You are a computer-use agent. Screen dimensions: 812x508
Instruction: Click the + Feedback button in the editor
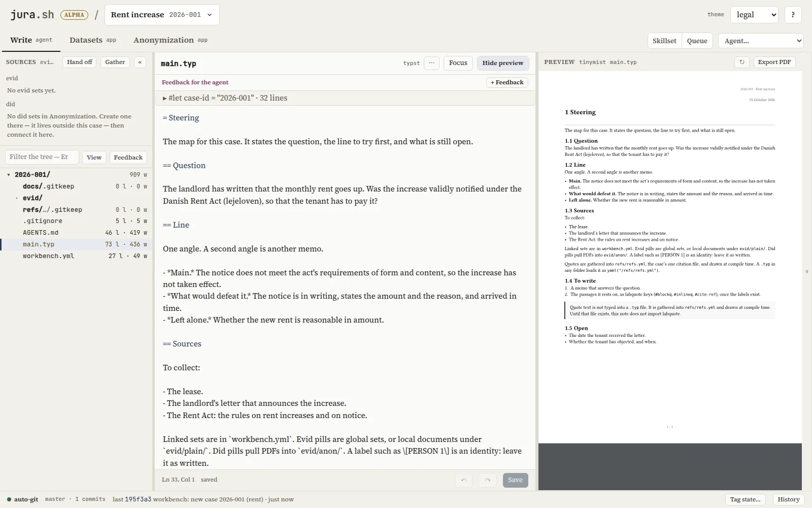507,82
